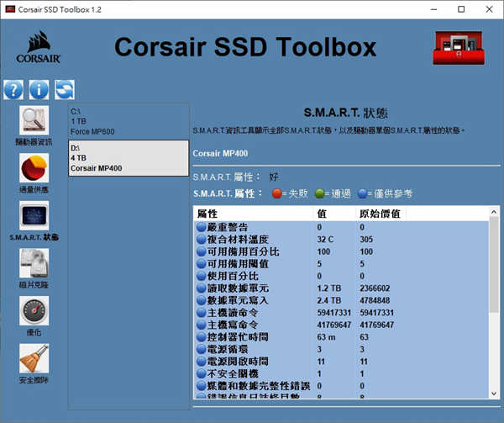Viewport: 504px width, 423px height.
Task: Click the red toolbox image
Action: coord(459,48)
